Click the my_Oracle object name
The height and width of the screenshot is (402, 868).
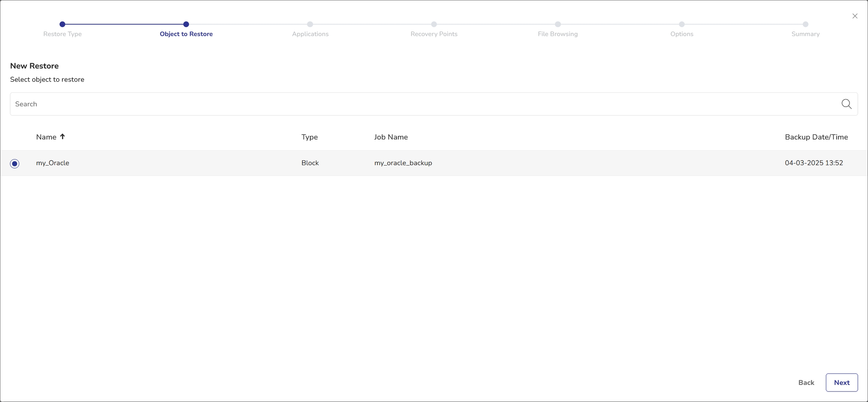(x=53, y=163)
